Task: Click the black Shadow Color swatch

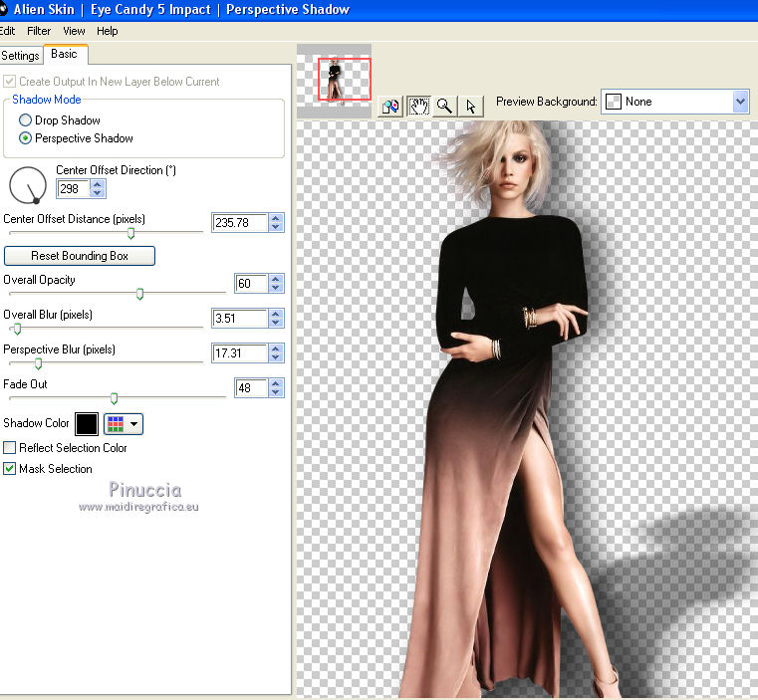Action: pyautogui.click(x=87, y=423)
